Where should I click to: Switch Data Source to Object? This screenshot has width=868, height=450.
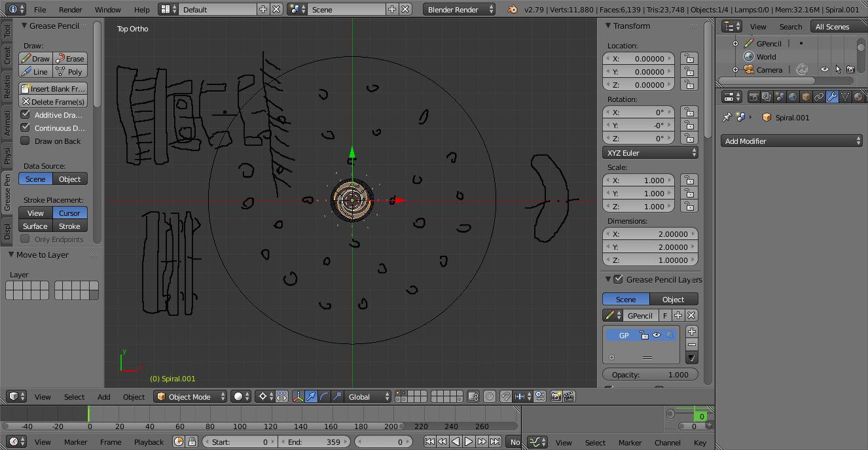70,179
